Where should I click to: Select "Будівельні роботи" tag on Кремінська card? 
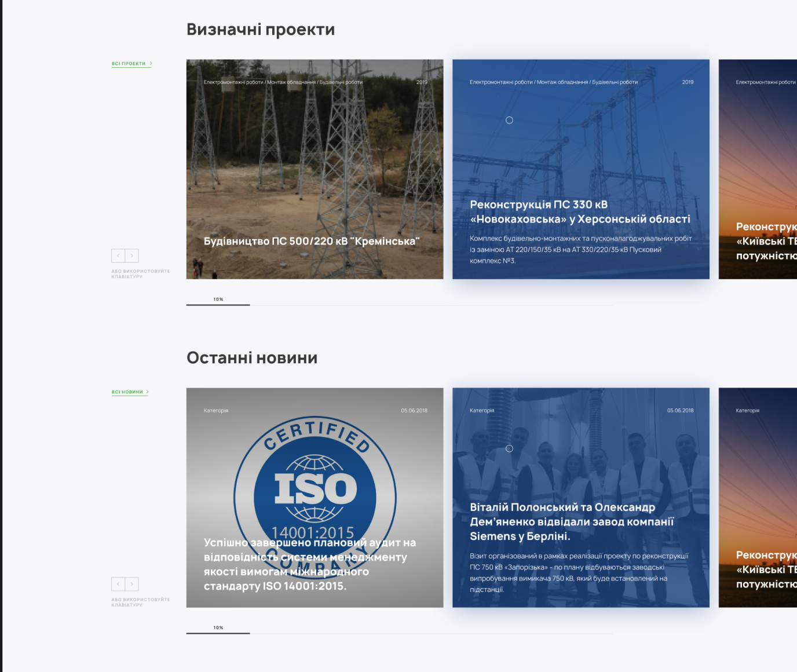341,82
